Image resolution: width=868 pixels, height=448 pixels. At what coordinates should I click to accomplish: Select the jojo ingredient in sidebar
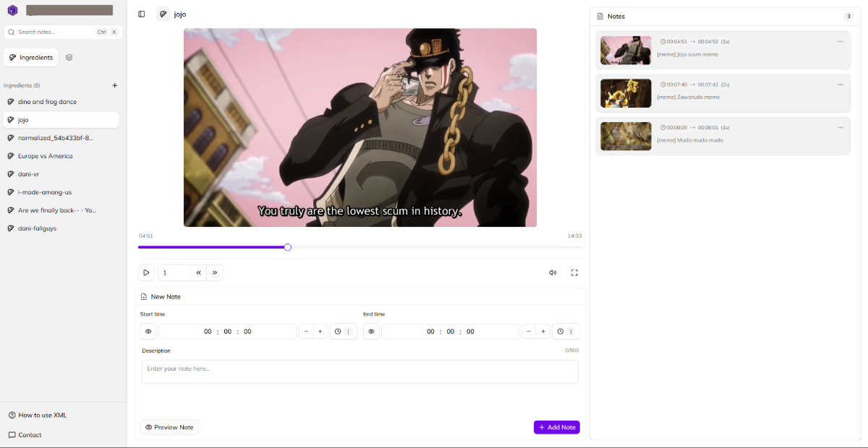click(x=59, y=120)
